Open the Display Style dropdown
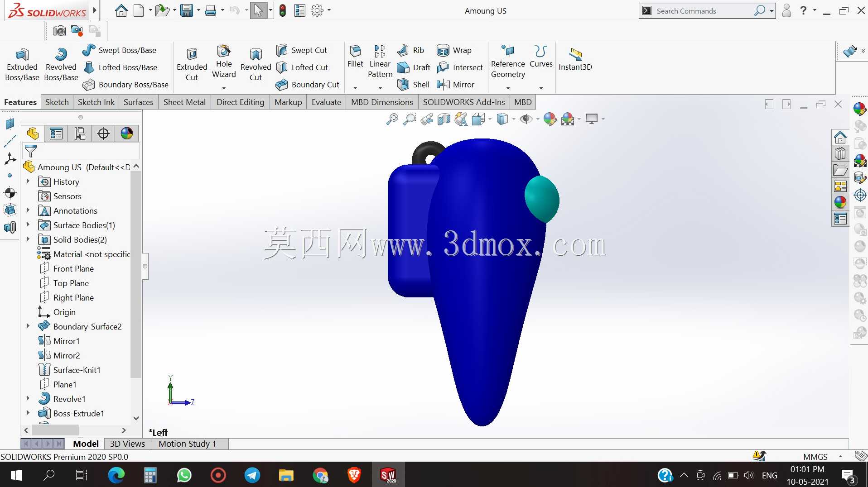The image size is (868, 487). (513, 119)
